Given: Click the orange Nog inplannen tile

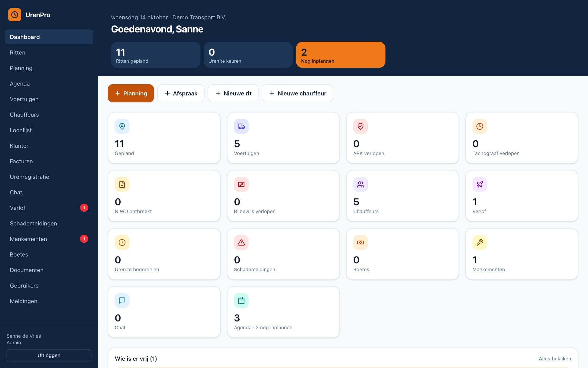Looking at the screenshot, I should point(341,55).
